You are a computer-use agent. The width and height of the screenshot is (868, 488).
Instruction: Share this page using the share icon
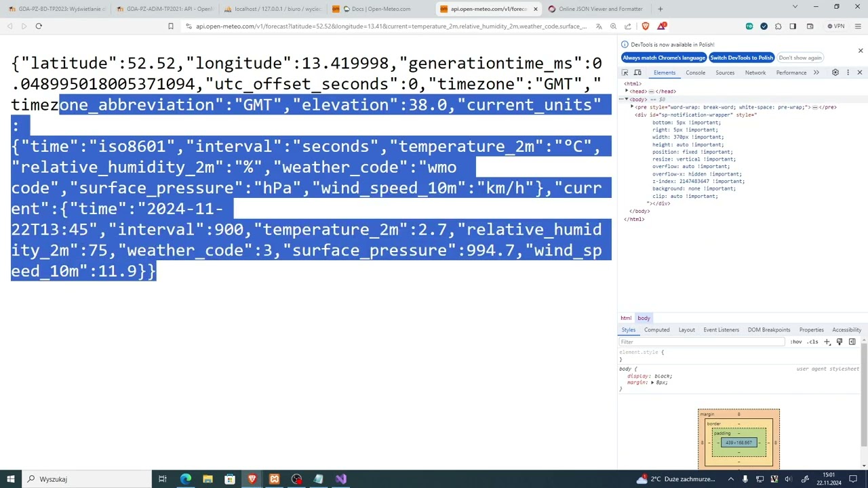pyautogui.click(x=628, y=26)
